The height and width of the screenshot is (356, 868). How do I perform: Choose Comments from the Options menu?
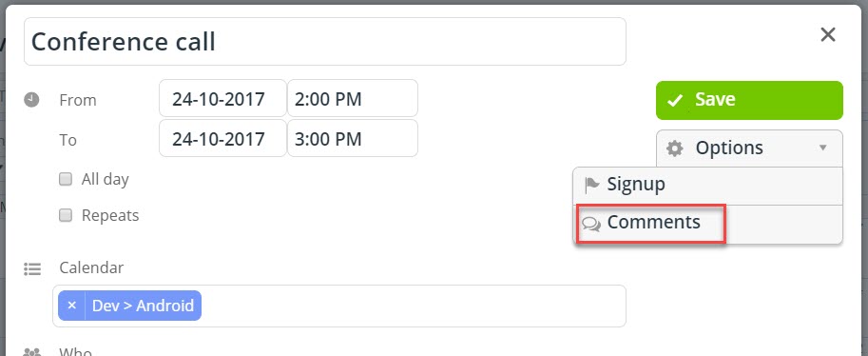click(x=707, y=224)
